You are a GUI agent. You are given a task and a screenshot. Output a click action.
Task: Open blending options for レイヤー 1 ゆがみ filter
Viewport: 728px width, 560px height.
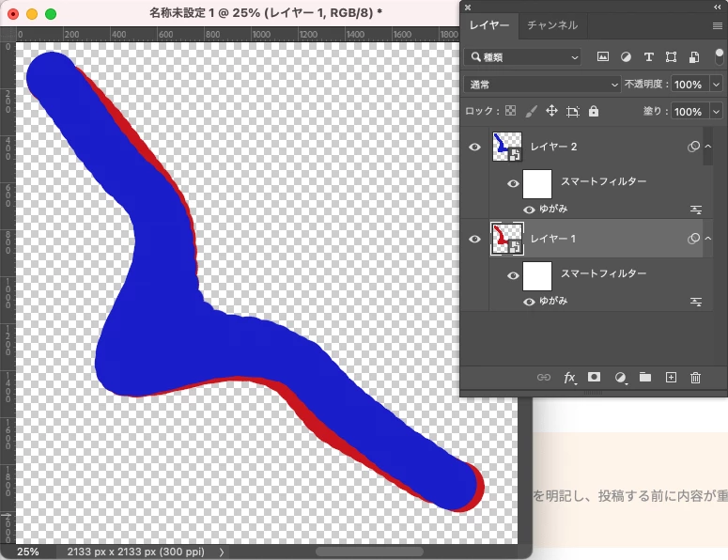(695, 302)
